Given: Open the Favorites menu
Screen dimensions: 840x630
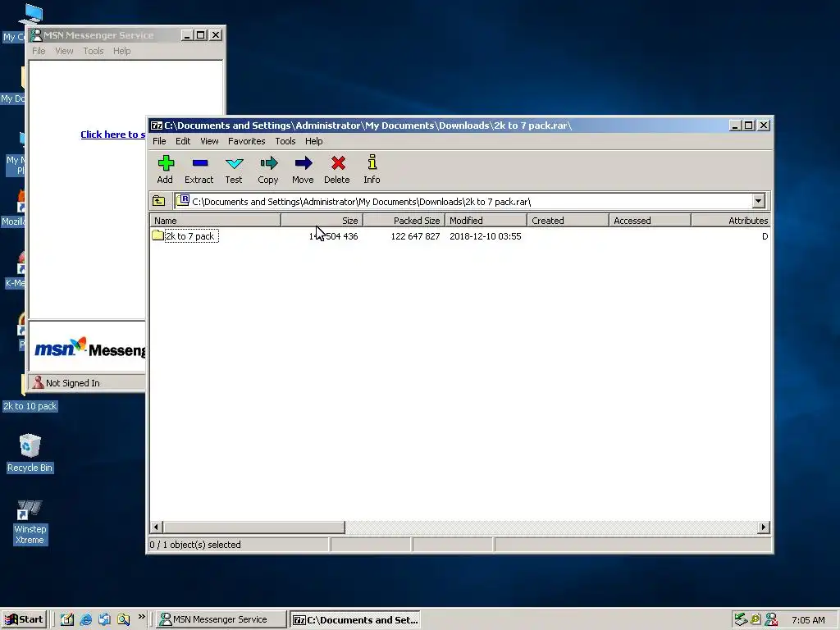Looking at the screenshot, I should [246, 141].
